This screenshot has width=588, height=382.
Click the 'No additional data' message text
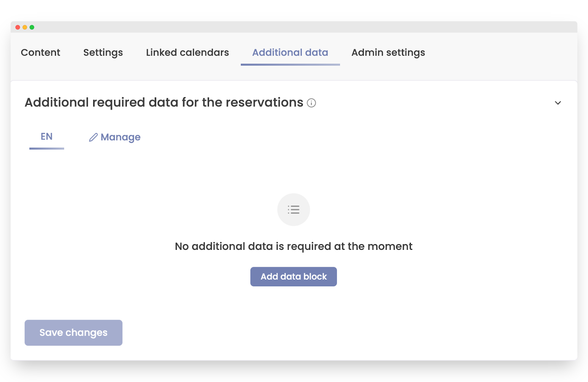(293, 246)
